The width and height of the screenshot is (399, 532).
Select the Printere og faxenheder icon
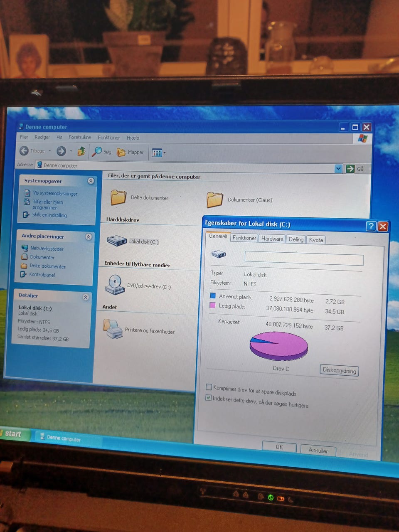[112, 329]
